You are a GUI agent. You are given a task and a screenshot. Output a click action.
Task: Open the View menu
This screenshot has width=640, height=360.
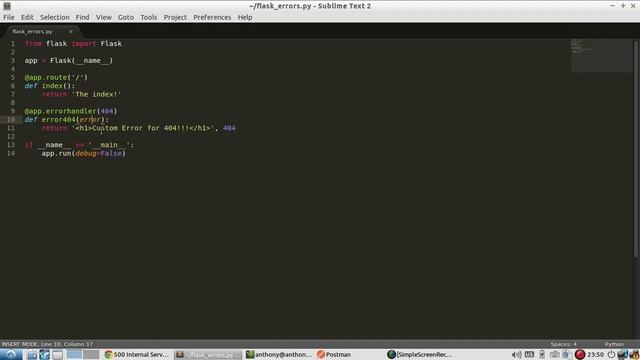point(104,17)
